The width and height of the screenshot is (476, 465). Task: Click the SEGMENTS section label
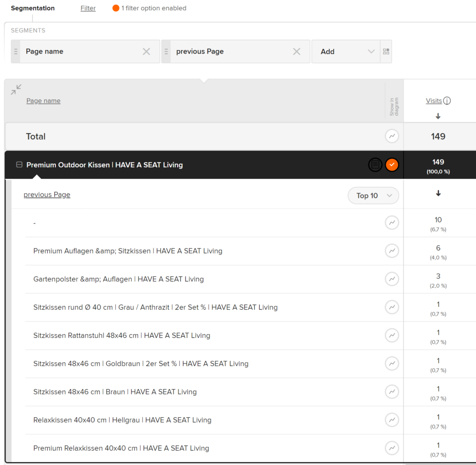coord(28,30)
